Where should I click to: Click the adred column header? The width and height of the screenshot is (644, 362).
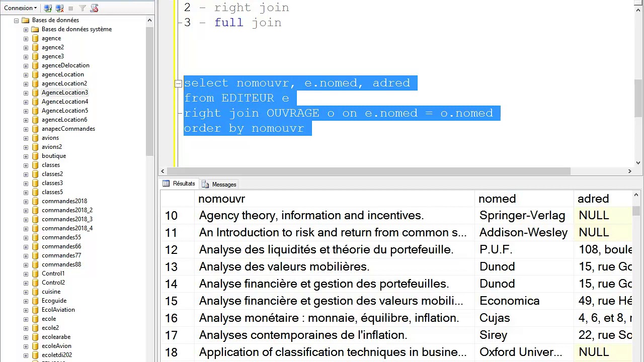tap(603, 199)
